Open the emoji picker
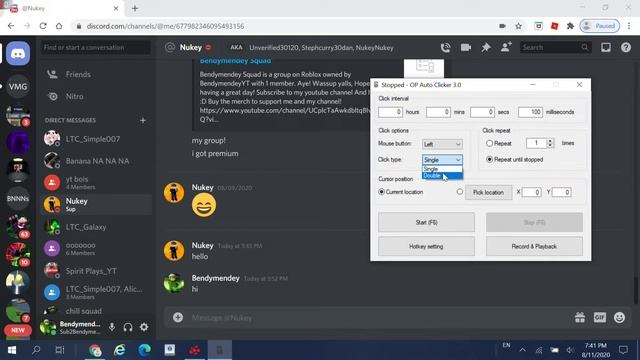 [x=620, y=317]
